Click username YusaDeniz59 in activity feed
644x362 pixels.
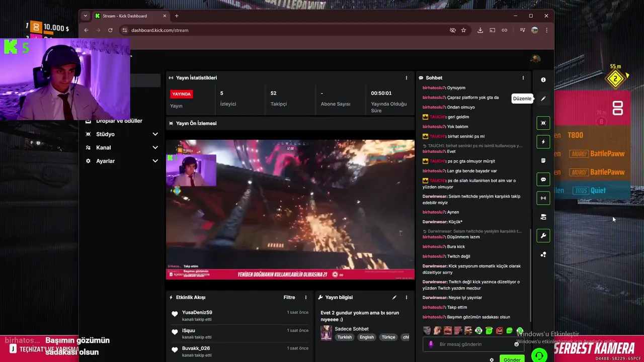[197, 312]
